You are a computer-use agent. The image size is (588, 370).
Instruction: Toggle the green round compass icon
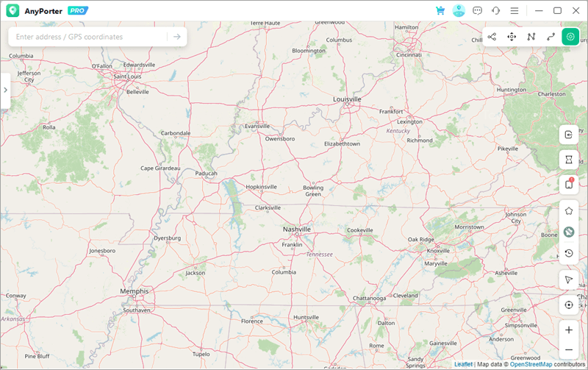point(569,232)
